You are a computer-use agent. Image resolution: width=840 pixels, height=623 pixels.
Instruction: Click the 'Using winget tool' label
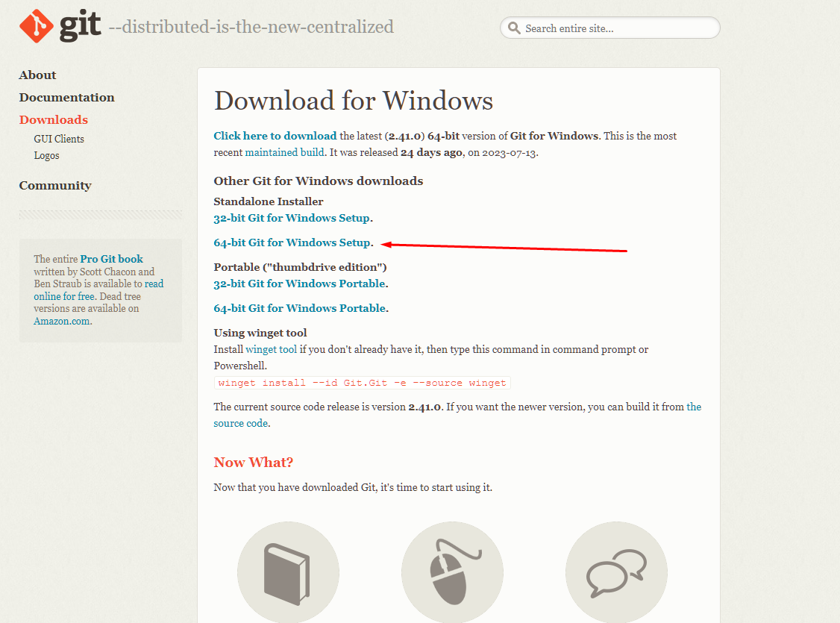[260, 333]
